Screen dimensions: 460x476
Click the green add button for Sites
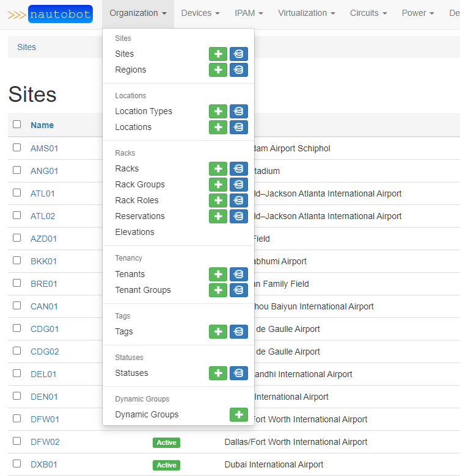click(x=218, y=54)
